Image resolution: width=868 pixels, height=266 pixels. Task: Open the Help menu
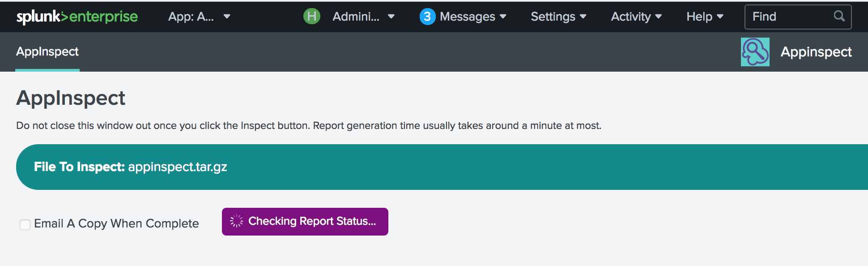click(705, 17)
